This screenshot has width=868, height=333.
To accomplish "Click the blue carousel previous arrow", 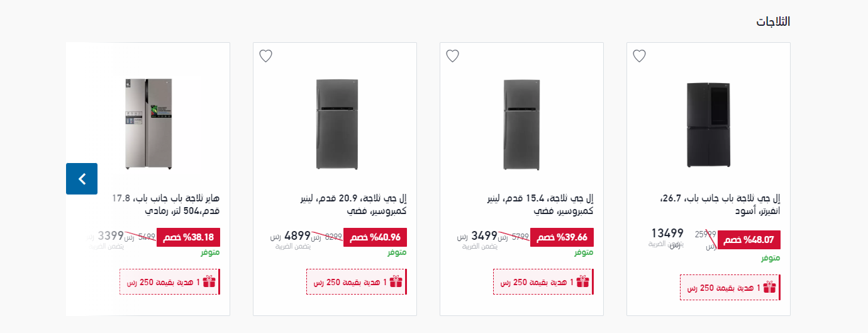I will coord(82,179).
